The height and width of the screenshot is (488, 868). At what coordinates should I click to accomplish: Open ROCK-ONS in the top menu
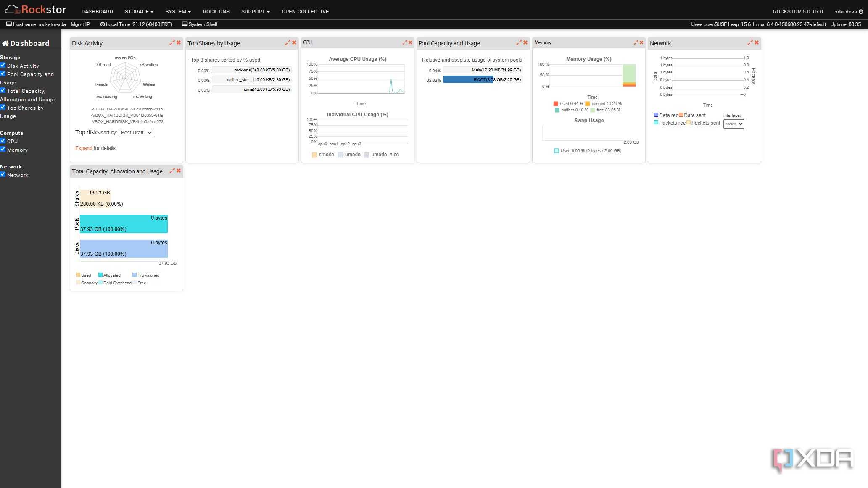click(216, 12)
